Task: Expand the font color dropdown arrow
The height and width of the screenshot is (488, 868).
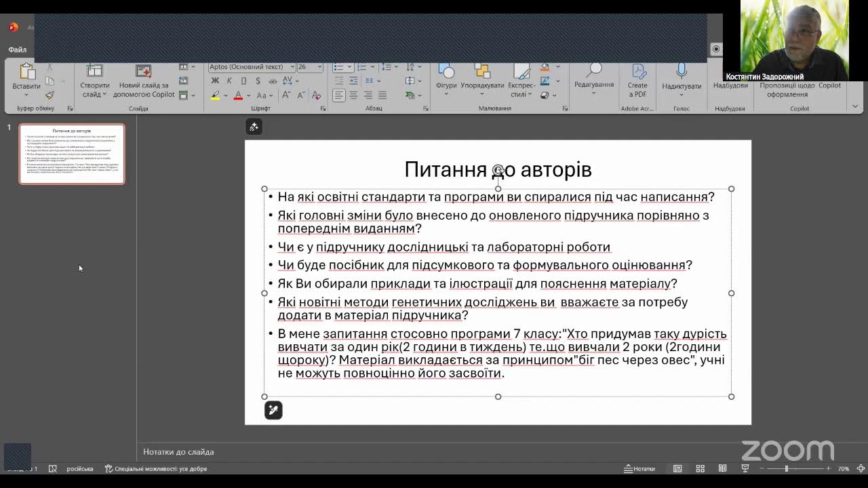Action: tap(248, 96)
